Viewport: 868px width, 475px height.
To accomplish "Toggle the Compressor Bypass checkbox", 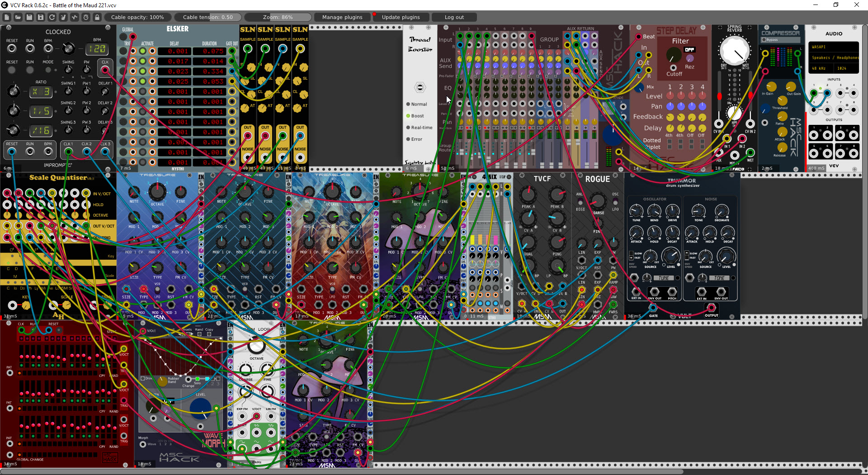I will coord(764,40).
